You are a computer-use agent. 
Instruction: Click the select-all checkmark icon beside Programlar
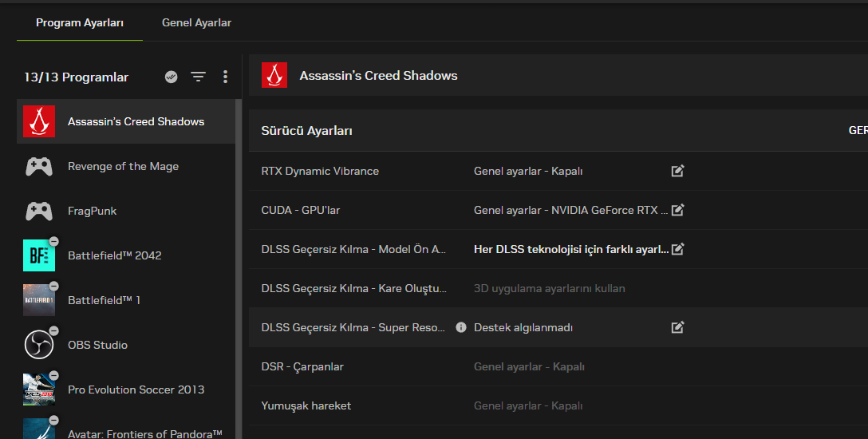tap(171, 77)
